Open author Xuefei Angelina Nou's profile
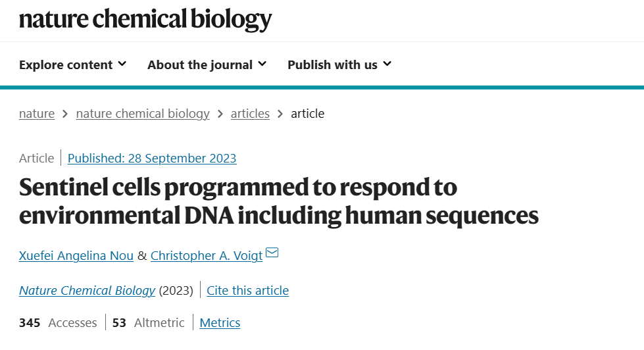 pyautogui.click(x=76, y=255)
